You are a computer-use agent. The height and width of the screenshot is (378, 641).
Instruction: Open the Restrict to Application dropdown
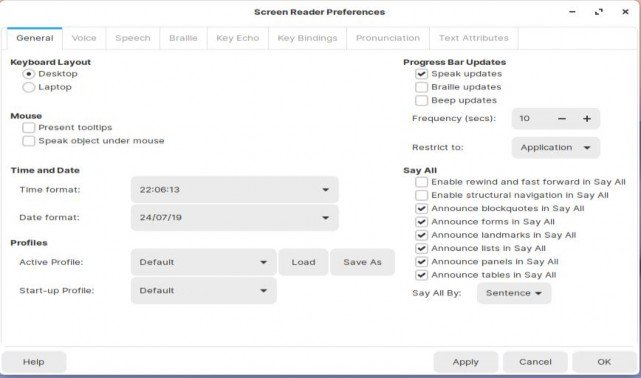556,148
